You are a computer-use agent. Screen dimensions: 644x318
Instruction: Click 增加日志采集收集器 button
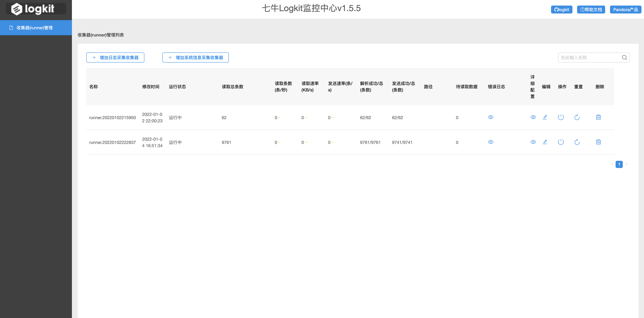pyautogui.click(x=115, y=57)
